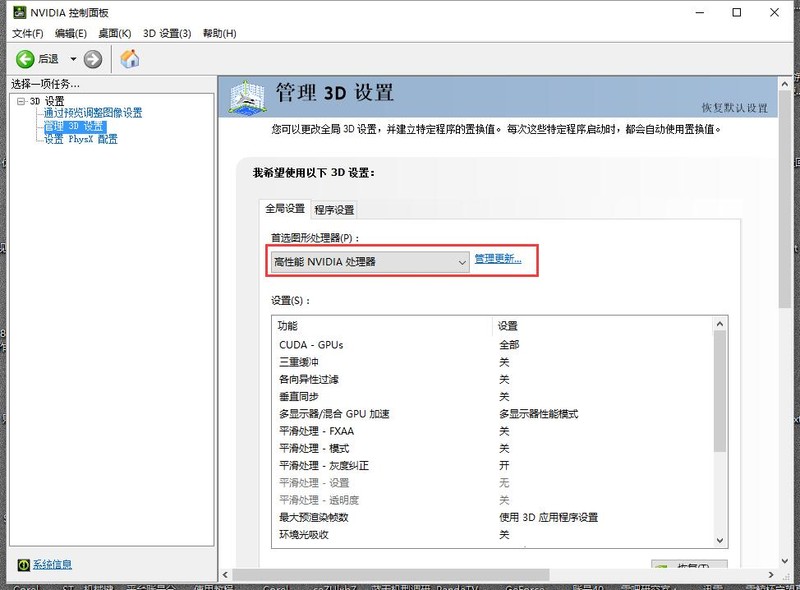Open the 帮助(H) menu
The image size is (800, 590).
[219, 33]
